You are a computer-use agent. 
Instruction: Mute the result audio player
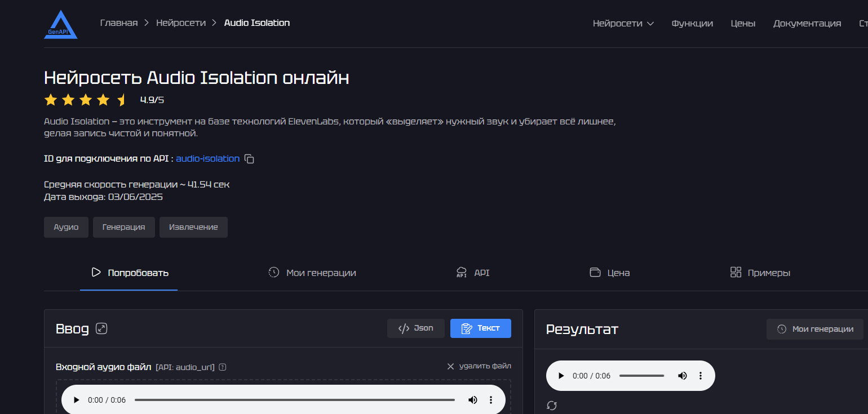(682, 376)
